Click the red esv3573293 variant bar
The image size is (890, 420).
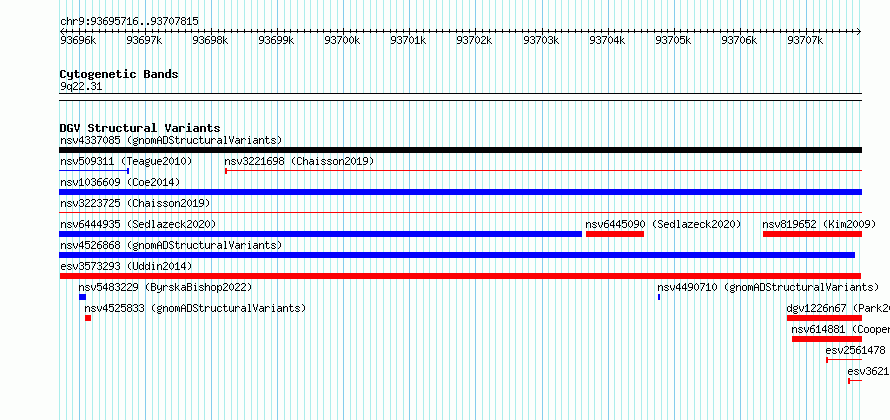(x=460, y=276)
